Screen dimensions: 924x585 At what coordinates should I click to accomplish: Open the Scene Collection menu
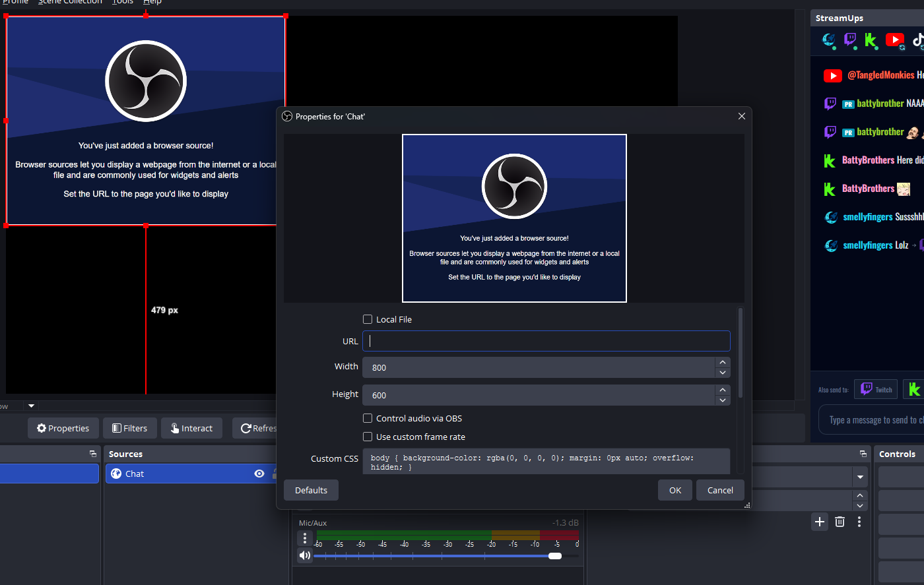coord(70,2)
